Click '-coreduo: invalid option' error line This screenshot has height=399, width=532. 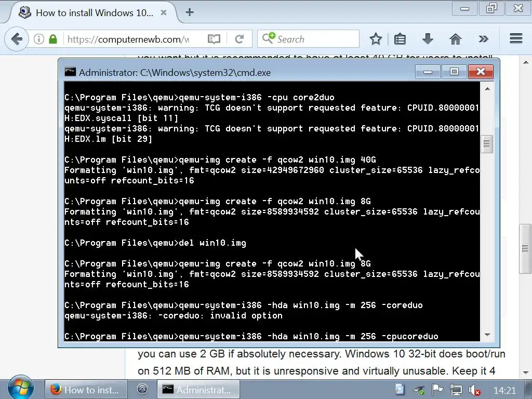(174, 315)
